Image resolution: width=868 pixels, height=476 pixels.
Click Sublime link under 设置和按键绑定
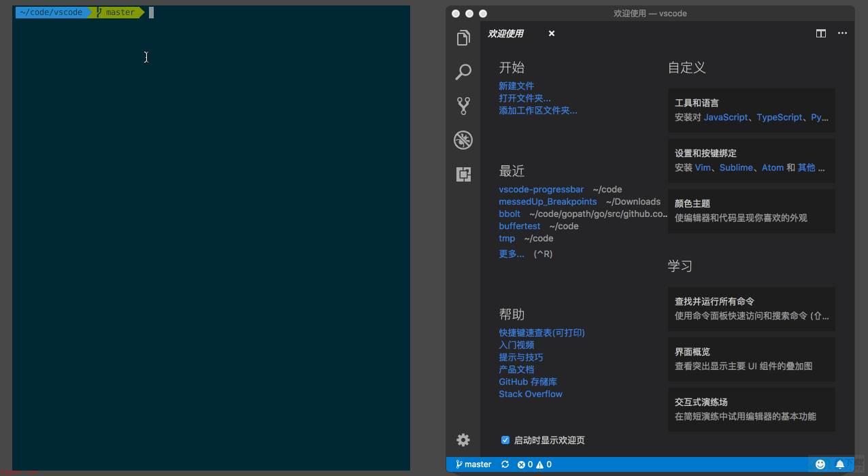point(736,167)
